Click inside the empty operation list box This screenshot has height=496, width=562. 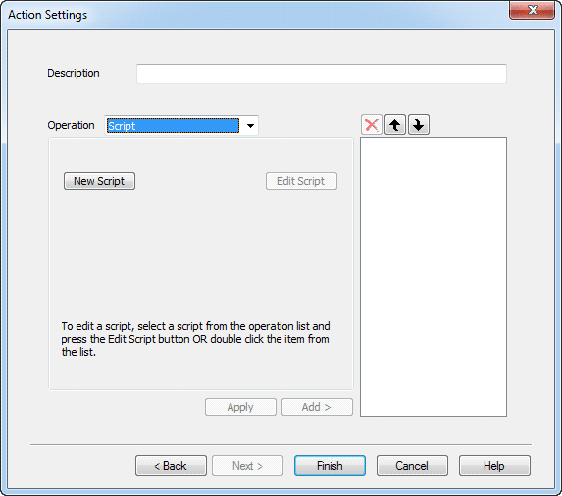[433, 277]
